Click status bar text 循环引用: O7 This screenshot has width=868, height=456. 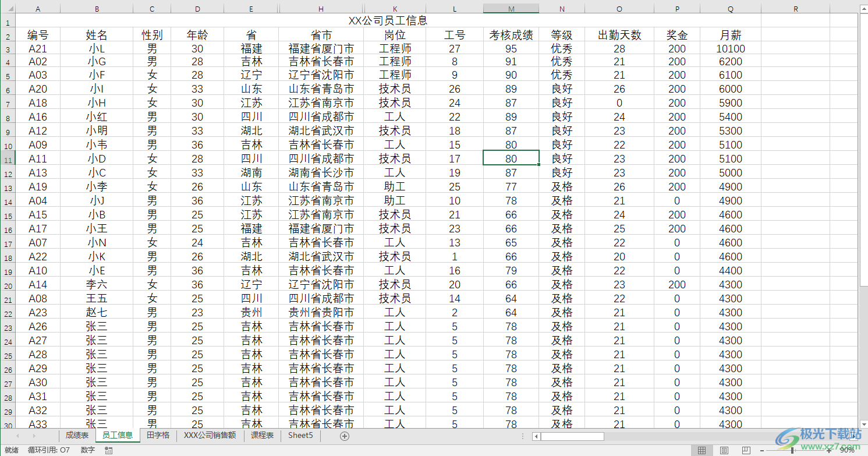click(48, 450)
